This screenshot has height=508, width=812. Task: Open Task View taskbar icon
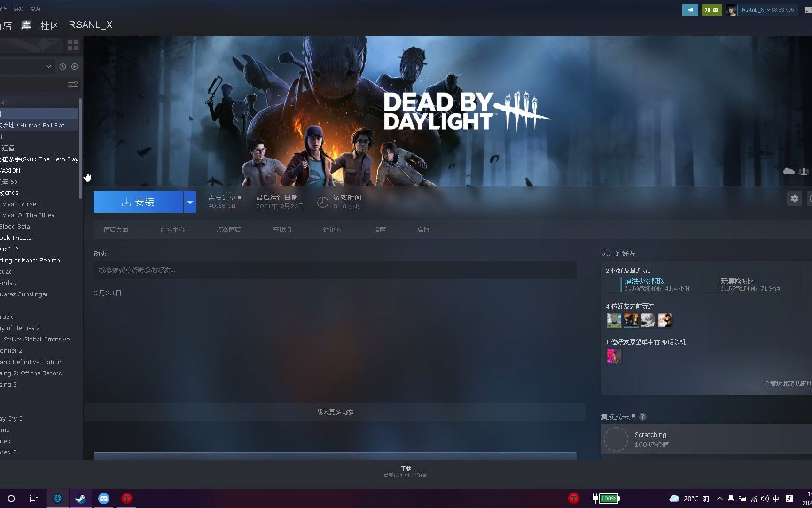coord(34,499)
